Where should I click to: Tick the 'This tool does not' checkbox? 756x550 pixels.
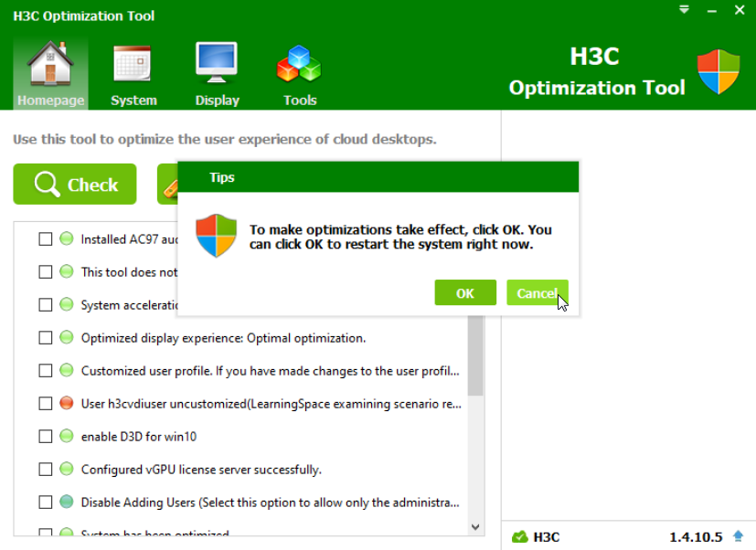coord(46,272)
